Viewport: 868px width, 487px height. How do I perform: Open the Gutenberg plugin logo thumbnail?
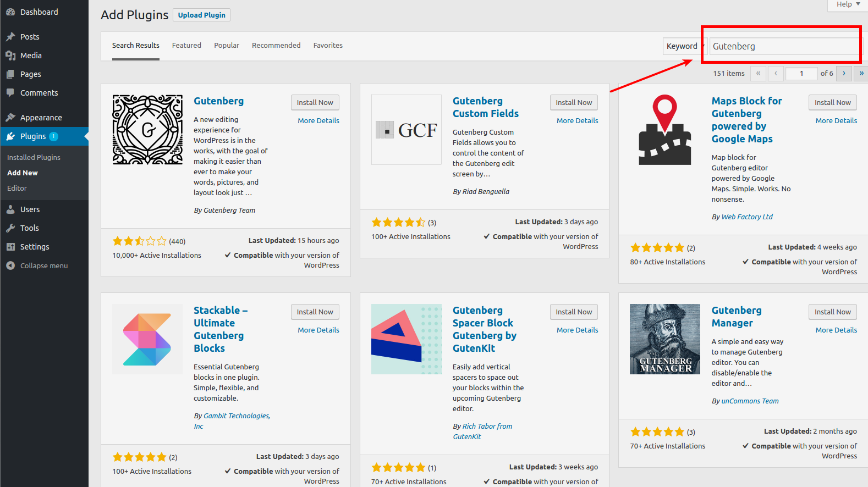(147, 130)
